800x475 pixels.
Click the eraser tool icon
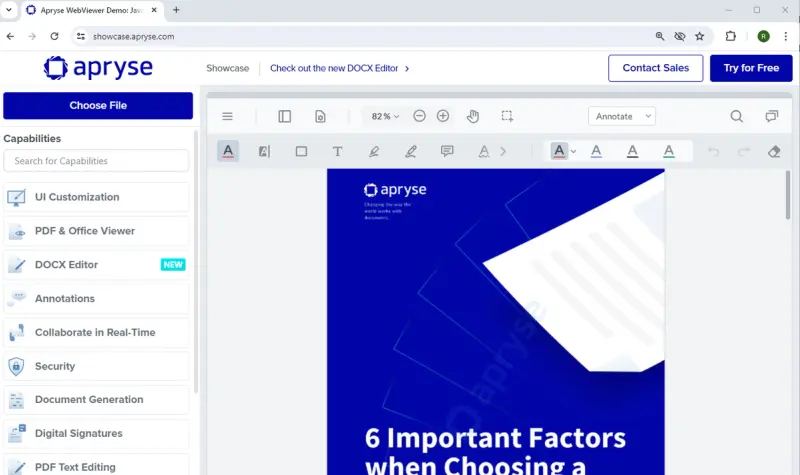[774, 152]
